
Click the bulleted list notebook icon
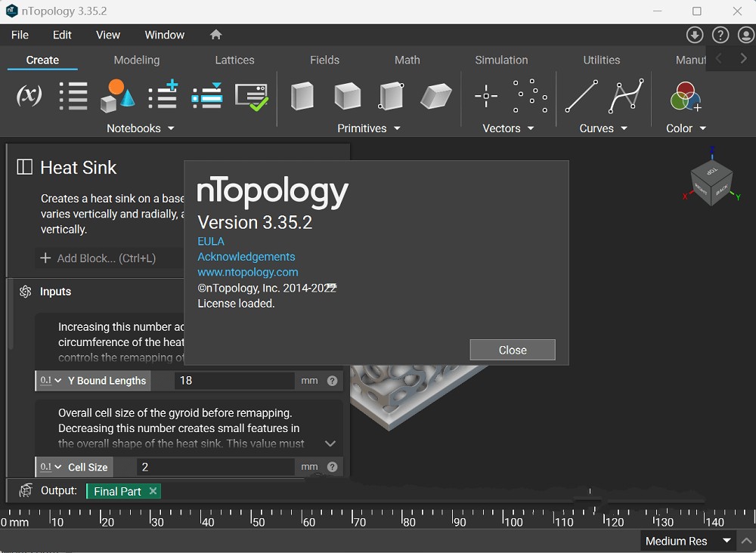(73, 96)
